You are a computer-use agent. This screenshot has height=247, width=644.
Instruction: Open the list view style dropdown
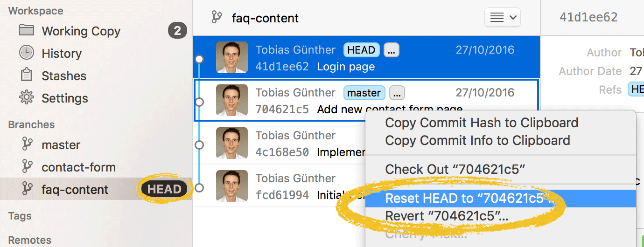point(503,18)
